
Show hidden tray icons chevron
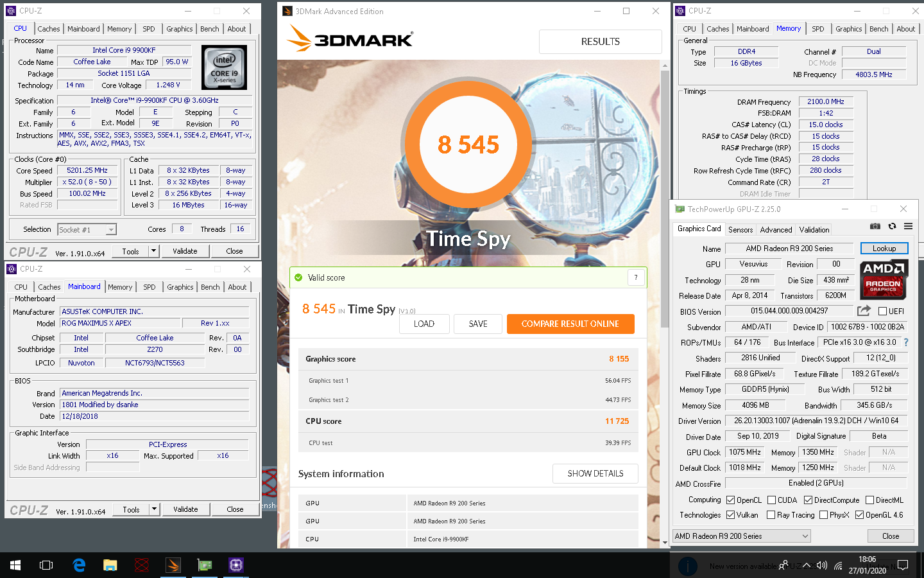point(807,566)
